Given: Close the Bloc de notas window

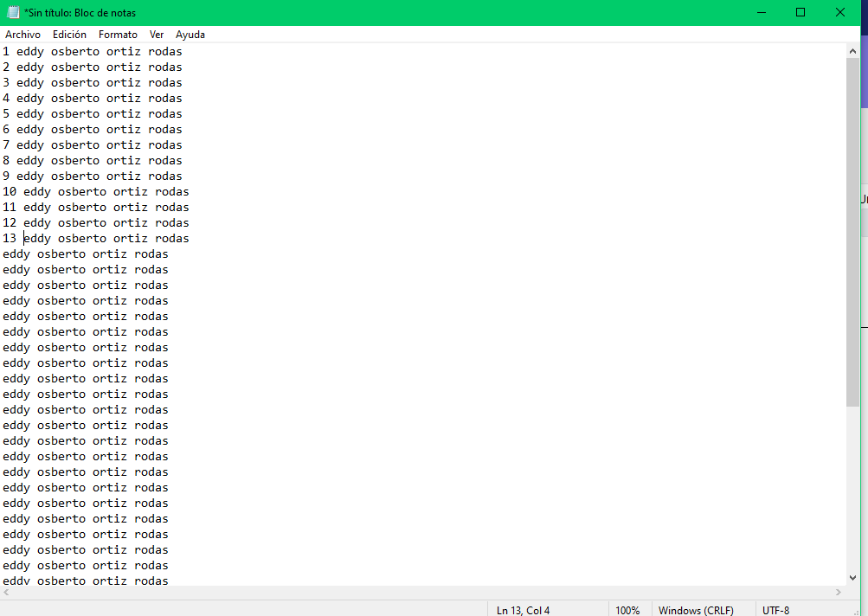Looking at the screenshot, I should [839, 12].
